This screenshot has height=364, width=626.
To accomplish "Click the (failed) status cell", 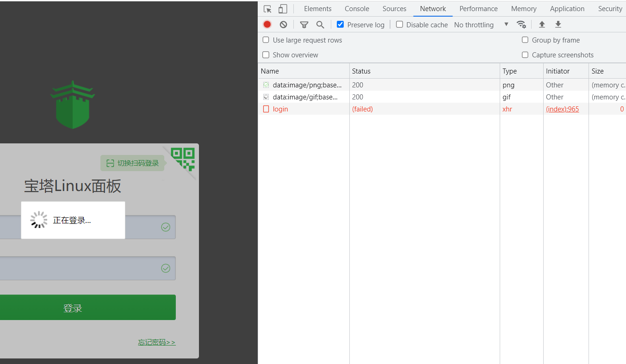I will point(362,109).
